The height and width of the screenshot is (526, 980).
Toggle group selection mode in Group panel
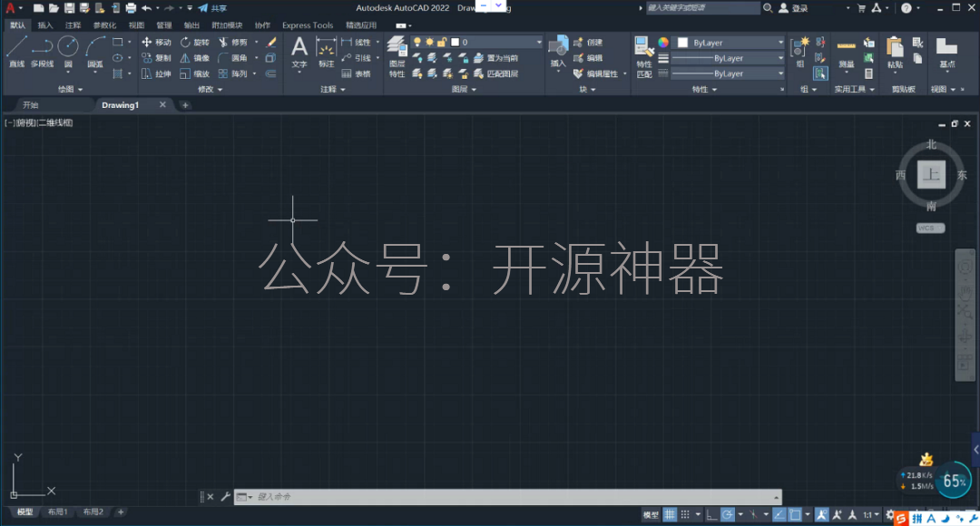(x=820, y=73)
